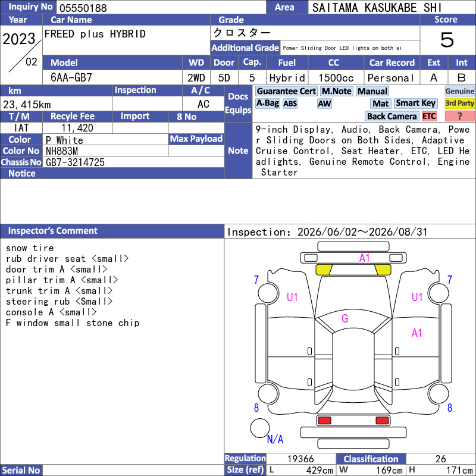Click the A1 mark on front bumper
Screen dimensions: 476x476
pos(364,258)
